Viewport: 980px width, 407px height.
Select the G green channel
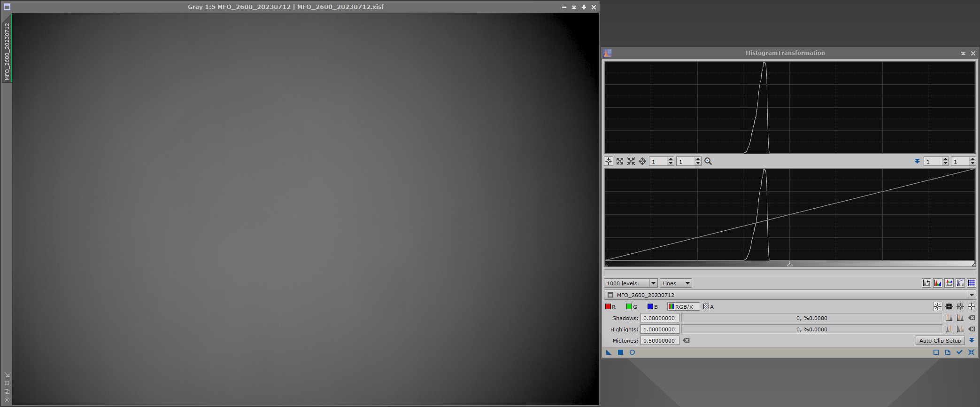pyautogui.click(x=632, y=306)
